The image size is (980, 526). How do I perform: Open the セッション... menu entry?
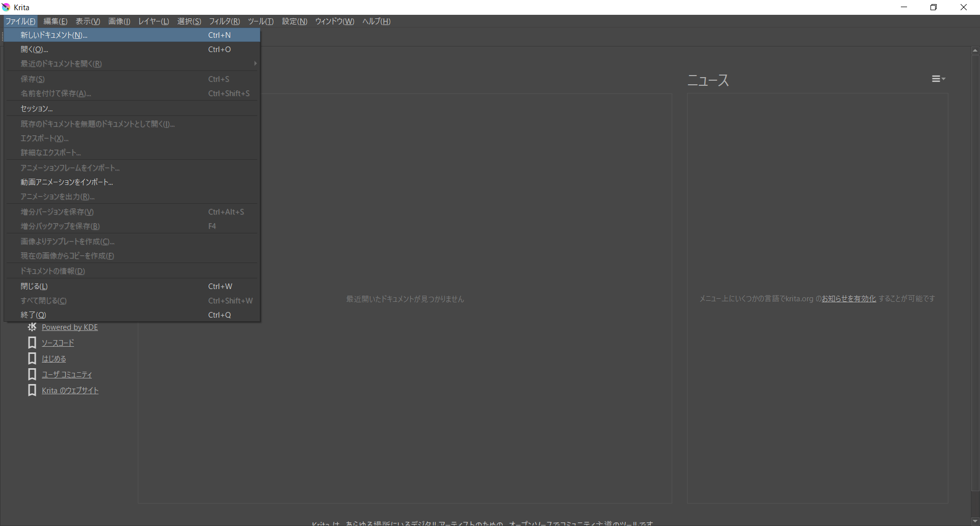[x=132, y=109]
